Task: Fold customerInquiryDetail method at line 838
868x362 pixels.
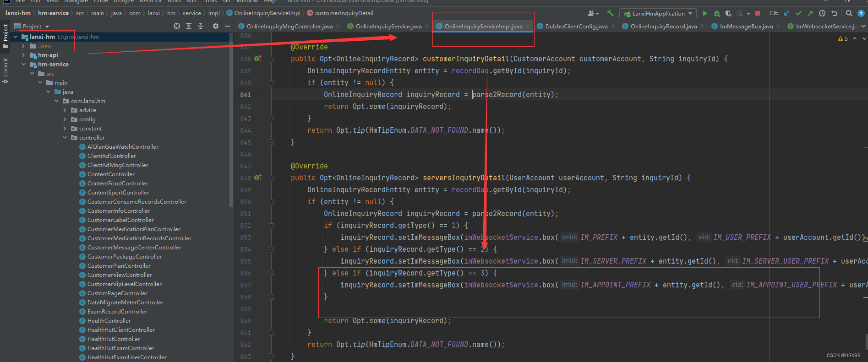Action: (271, 59)
